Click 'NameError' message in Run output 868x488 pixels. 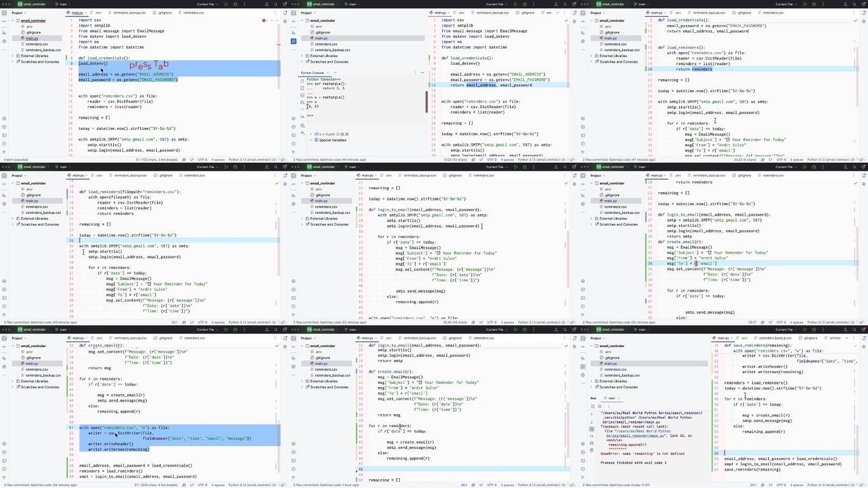tap(642, 453)
